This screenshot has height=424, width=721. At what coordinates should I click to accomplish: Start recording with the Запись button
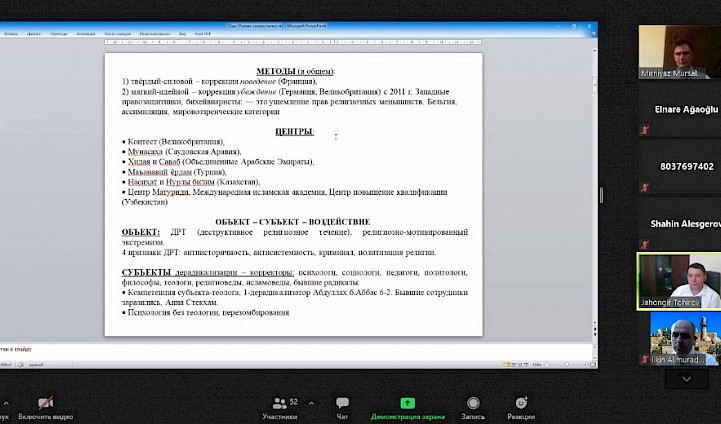pos(473,408)
